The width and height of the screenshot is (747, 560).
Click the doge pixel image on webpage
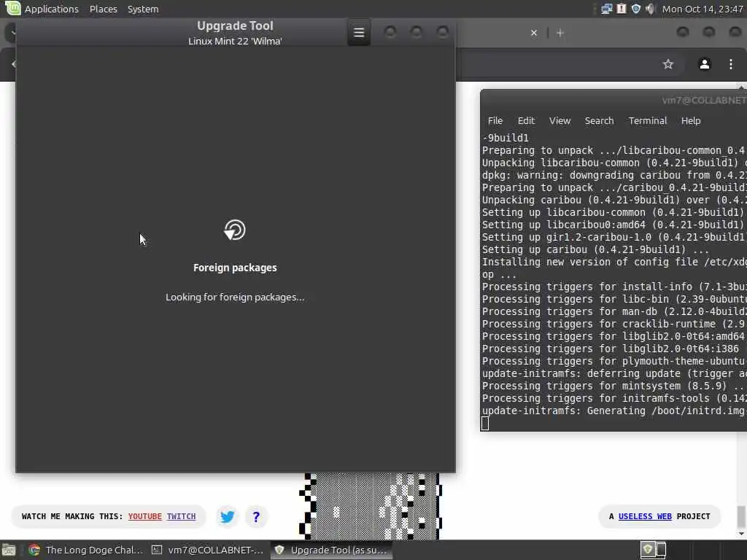click(x=371, y=506)
